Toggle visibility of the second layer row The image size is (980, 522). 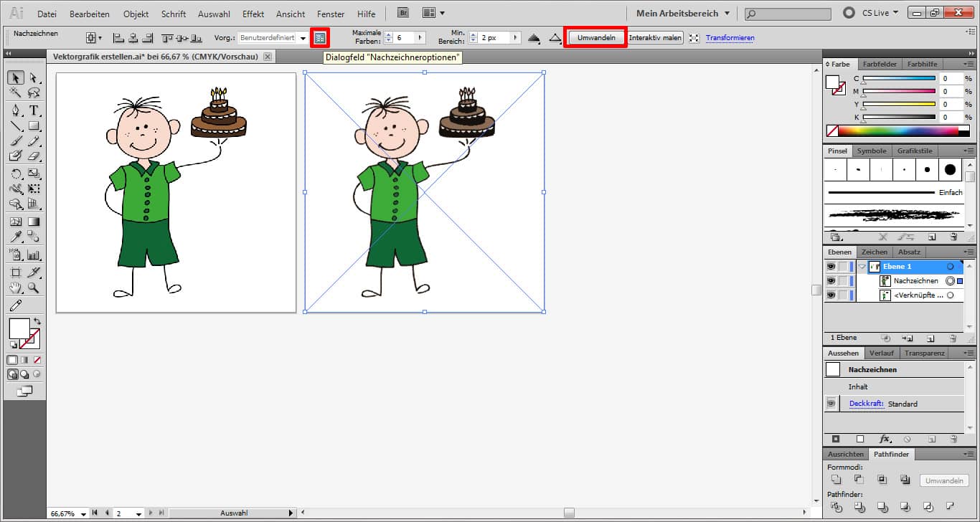point(831,280)
